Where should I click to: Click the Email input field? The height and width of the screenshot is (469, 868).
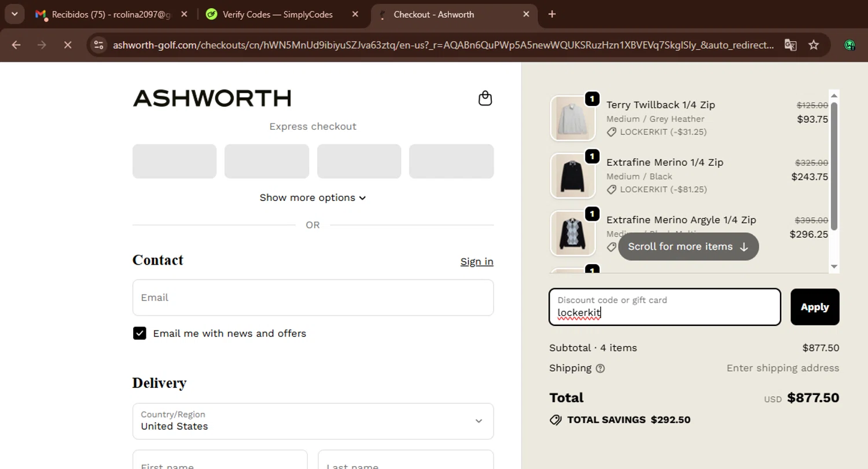[313, 298]
